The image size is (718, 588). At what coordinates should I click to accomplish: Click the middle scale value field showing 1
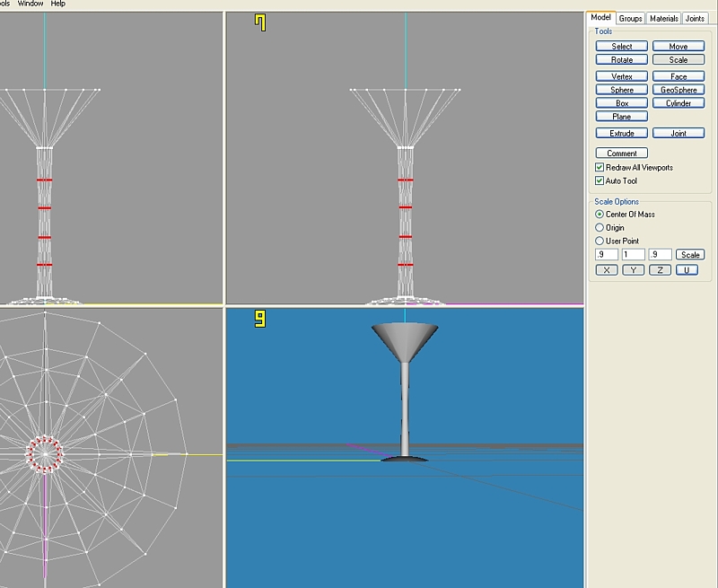tap(633, 255)
